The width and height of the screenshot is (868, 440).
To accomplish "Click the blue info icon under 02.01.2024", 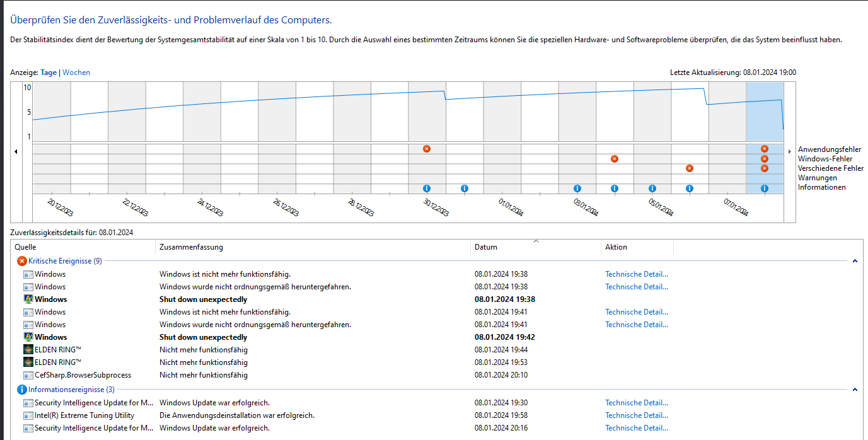I will click(x=577, y=188).
